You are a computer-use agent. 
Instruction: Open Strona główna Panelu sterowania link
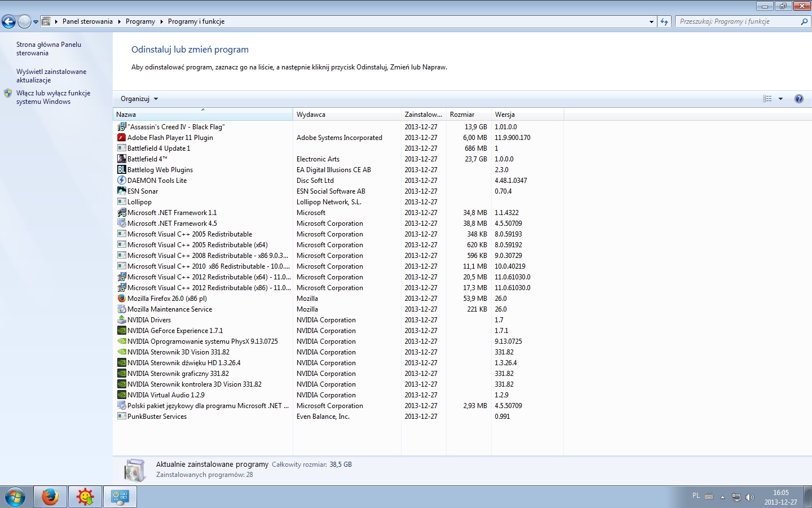click(48, 49)
